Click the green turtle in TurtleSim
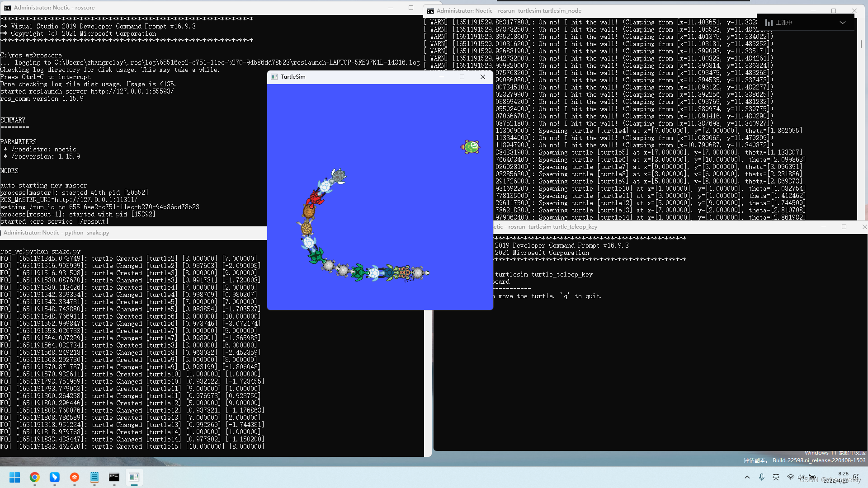 pos(471,147)
